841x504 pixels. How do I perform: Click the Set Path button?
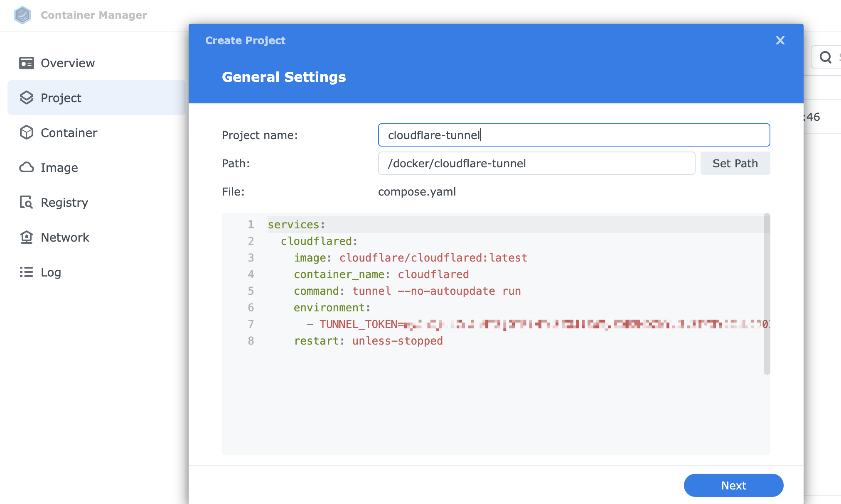[x=735, y=163]
